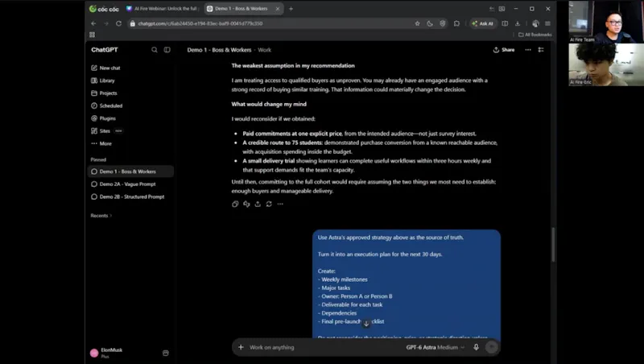Click the icon beside the ElonMusk account
Screen dimensions: 644x364
point(166,353)
